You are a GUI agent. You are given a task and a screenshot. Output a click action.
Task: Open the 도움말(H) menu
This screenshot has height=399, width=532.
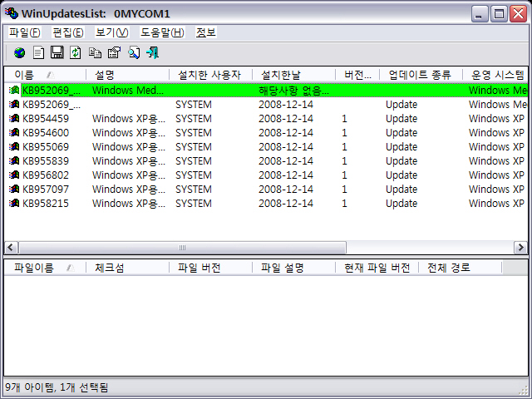(162, 32)
